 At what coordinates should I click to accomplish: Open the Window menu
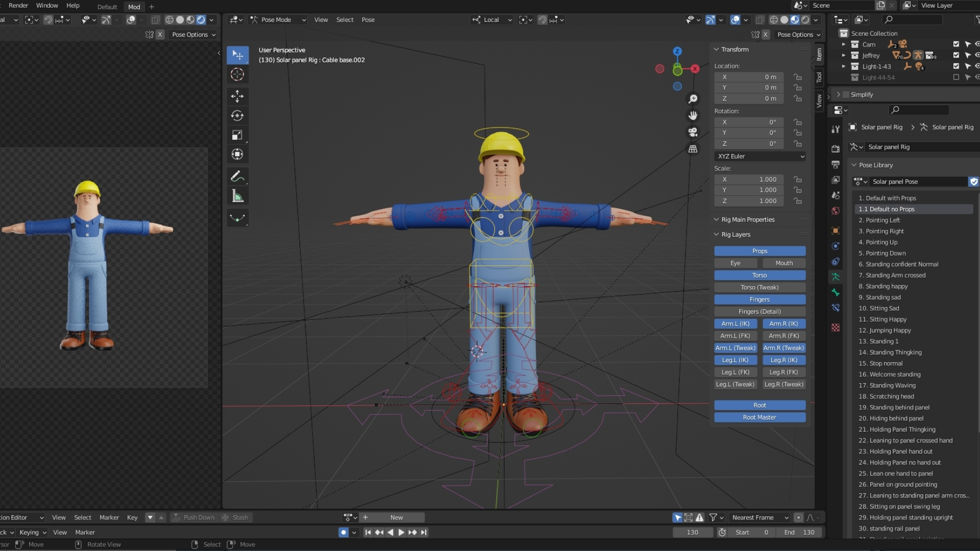pos(47,6)
